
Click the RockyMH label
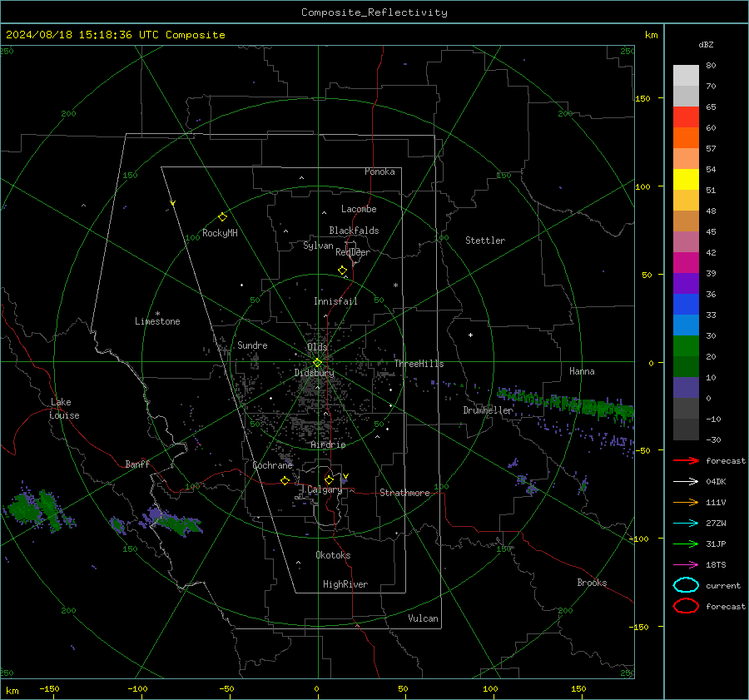(x=220, y=233)
